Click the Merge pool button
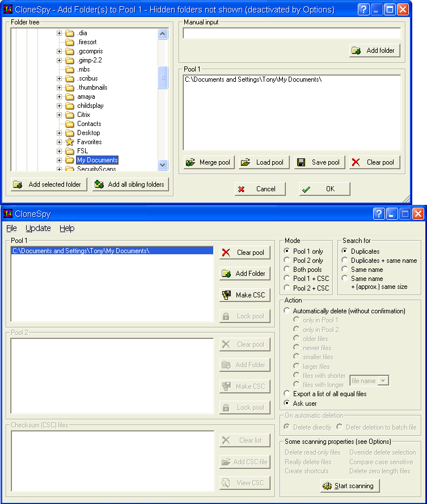The image size is (427, 504). (209, 162)
